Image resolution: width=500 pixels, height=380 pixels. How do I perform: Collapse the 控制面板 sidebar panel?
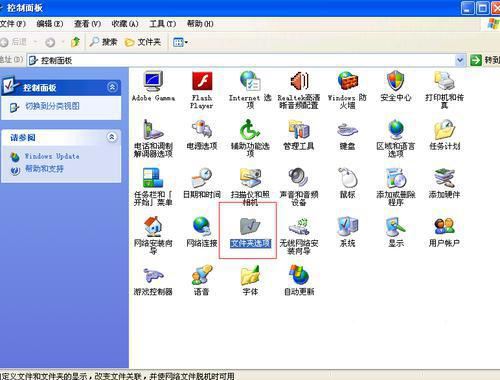[x=112, y=87]
